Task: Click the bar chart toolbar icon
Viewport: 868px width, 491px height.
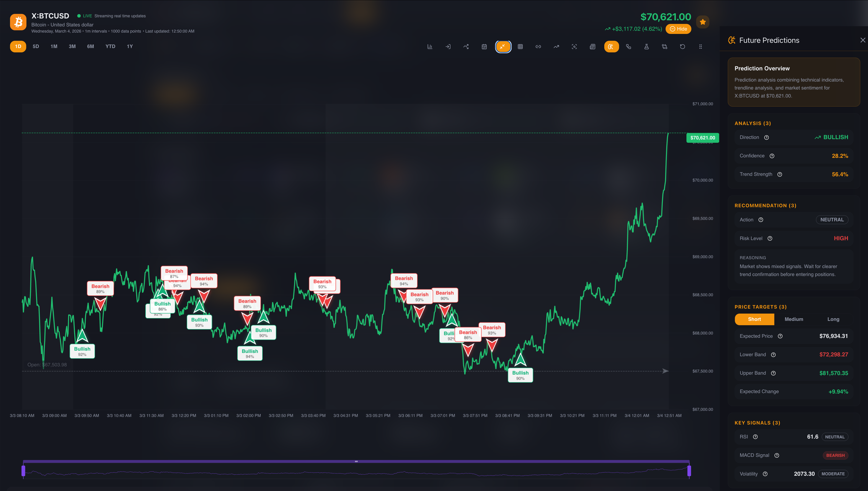Action: point(430,46)
